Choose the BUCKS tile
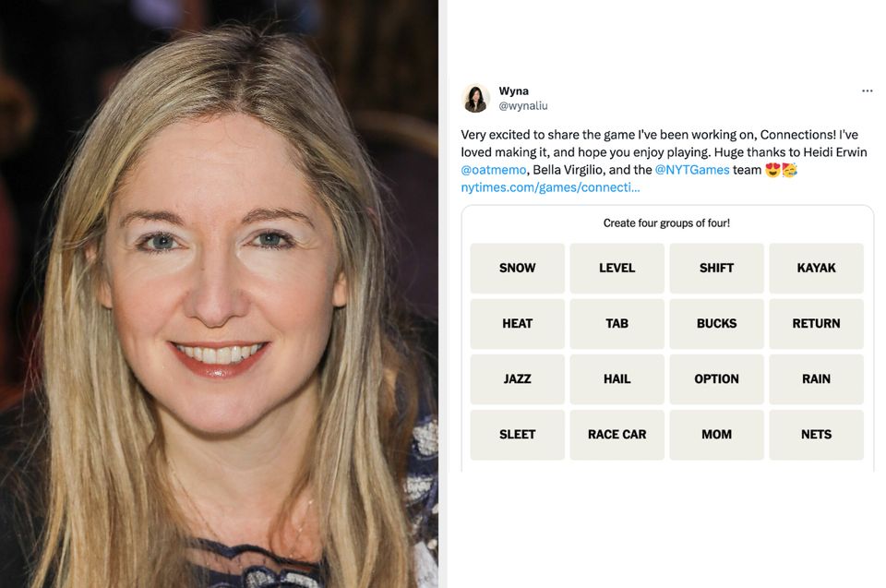The width and height of the screenshot is (886, 588). [716, 323]
